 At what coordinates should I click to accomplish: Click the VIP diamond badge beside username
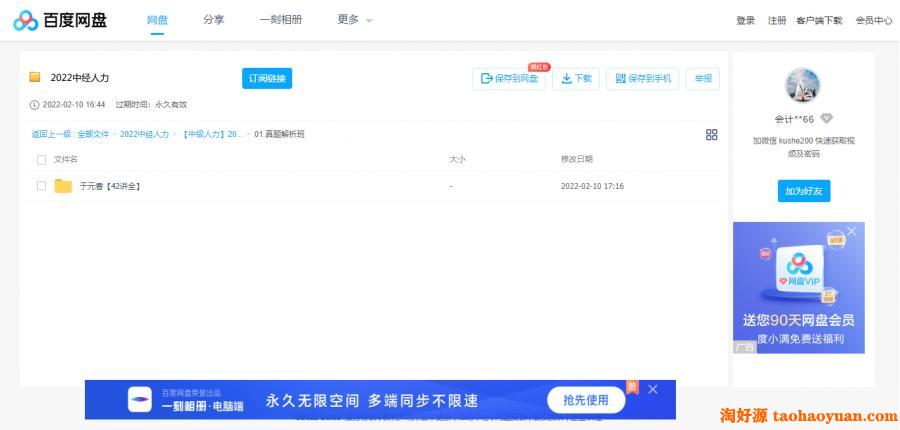(x=826, y=119)
